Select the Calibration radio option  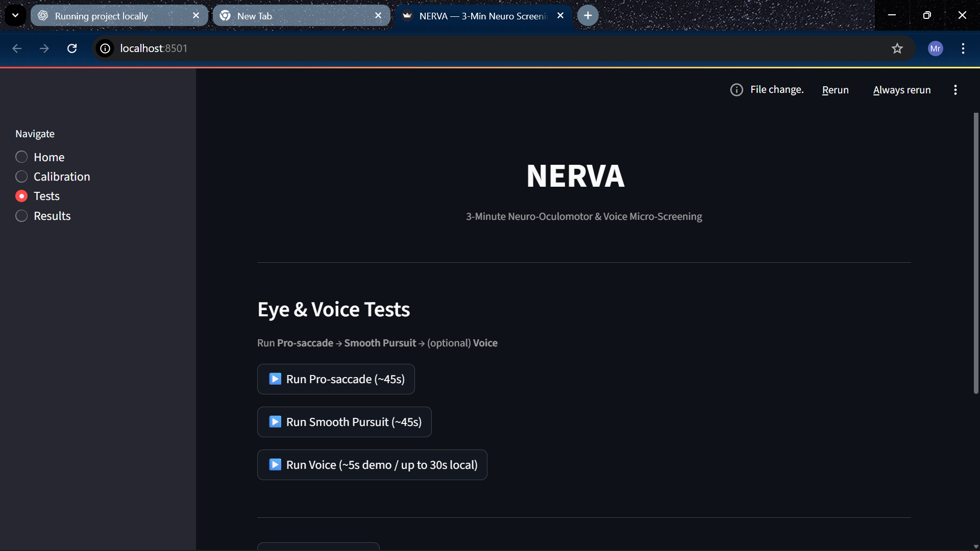(x=21, y=177)
